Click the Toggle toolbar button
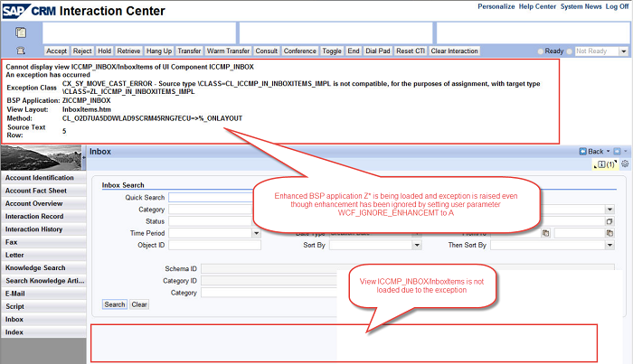Screen dimensions: 633x364 pos(332,51)
